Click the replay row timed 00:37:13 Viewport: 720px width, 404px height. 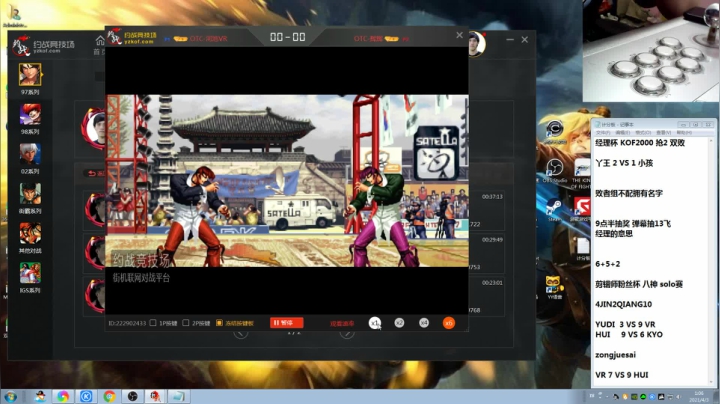(486, 209)
